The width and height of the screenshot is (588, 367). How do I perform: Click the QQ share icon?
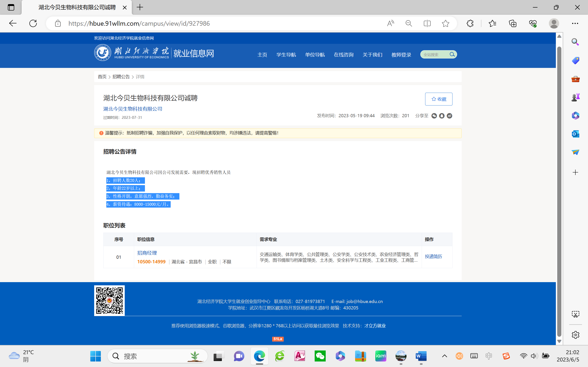[x=442, y=116]
